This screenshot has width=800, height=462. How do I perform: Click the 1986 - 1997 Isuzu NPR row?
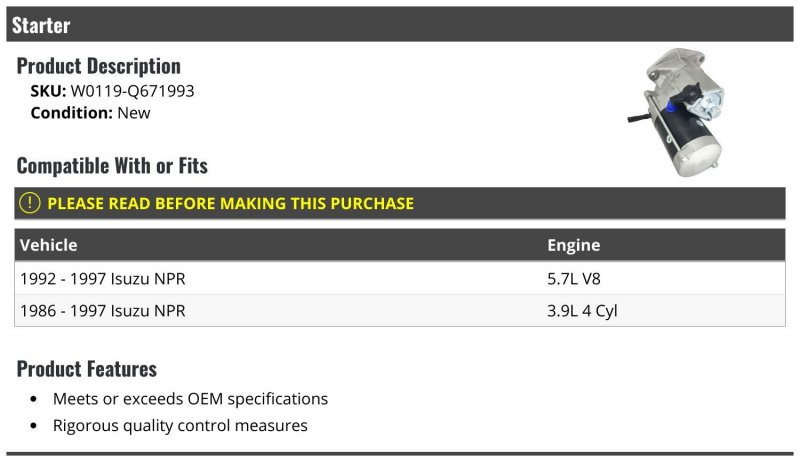(102, 311)
